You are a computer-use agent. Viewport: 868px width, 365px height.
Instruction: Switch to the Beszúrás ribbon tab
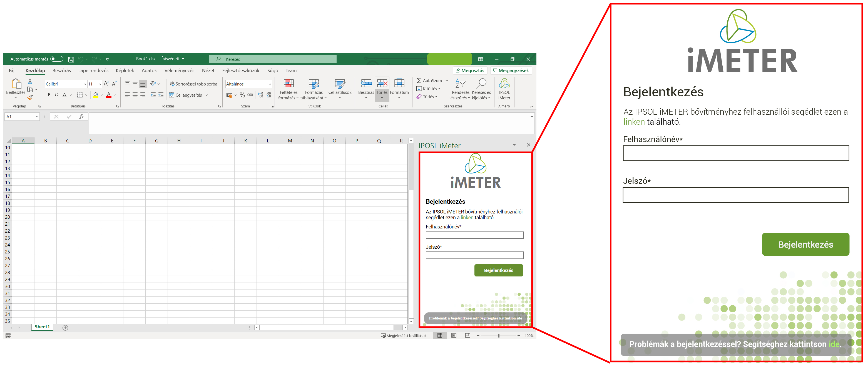coord(62,71)
